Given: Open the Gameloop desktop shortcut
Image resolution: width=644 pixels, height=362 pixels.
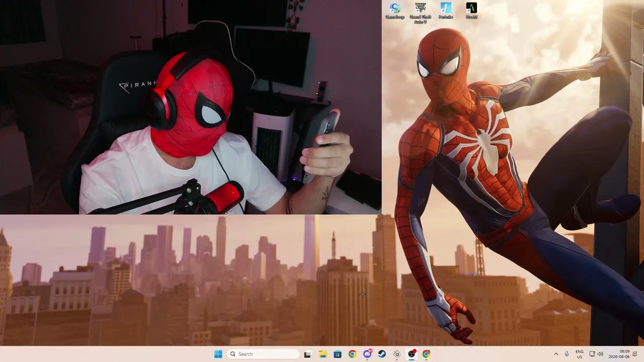Looking at the screenshot, I should pyautogui.click(x=395, y=11).
